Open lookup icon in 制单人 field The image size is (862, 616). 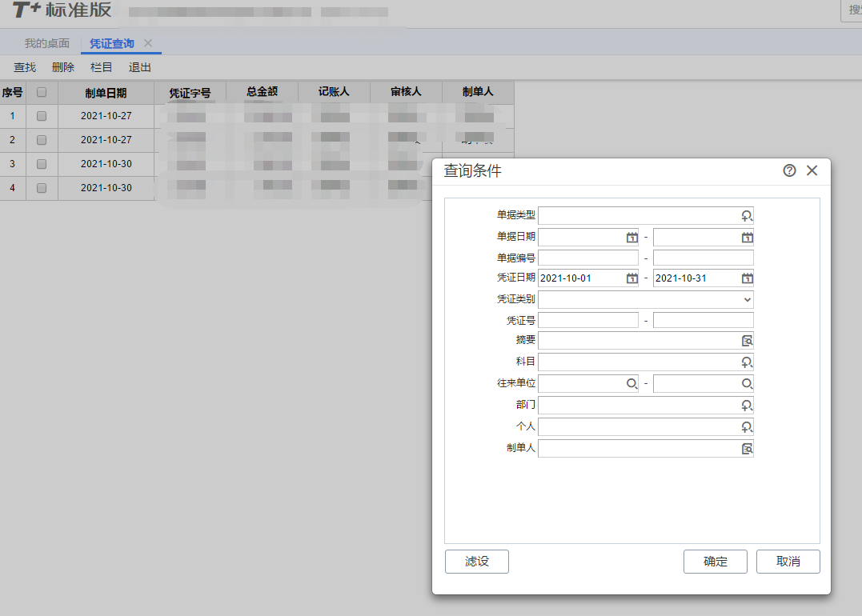tap(747, 449)
